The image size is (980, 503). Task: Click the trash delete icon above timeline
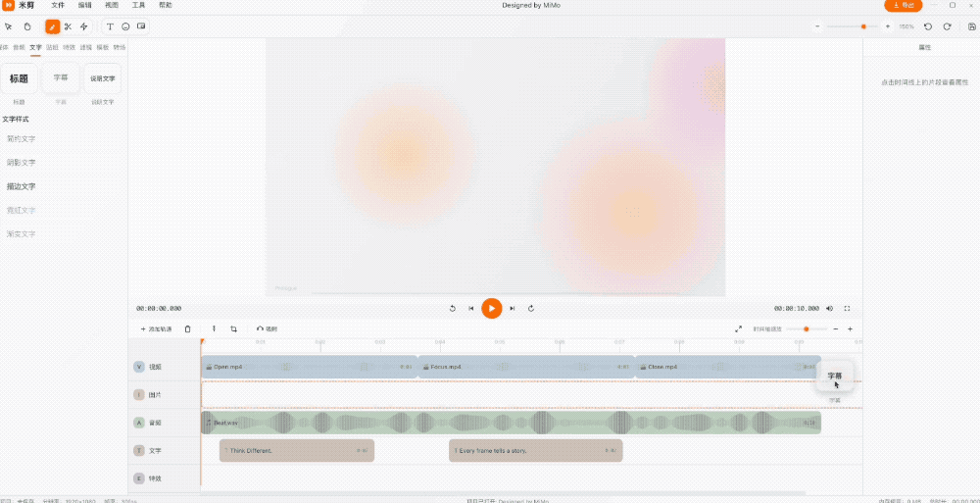click(187, 329)
